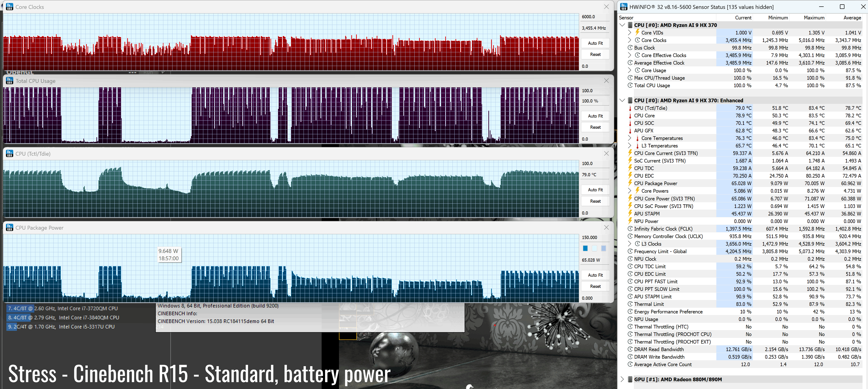Expand the L3 Clocks row

tap(630, 244)
